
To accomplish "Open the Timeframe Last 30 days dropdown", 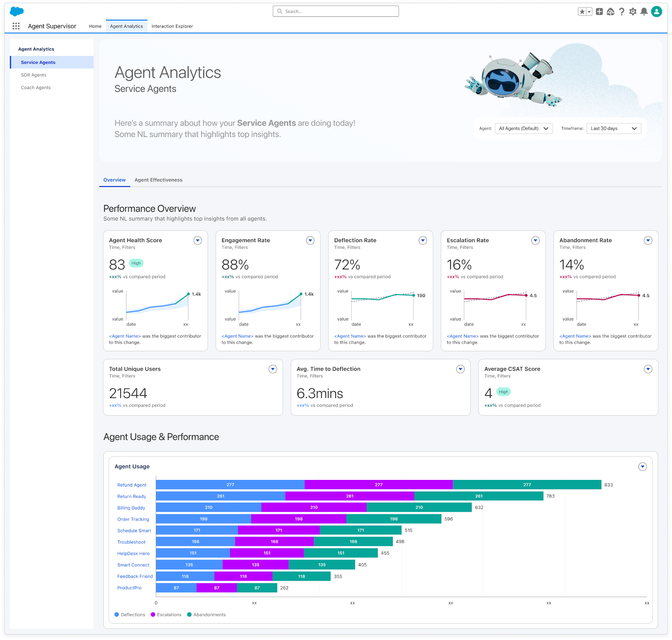I will tap(613, 129).
